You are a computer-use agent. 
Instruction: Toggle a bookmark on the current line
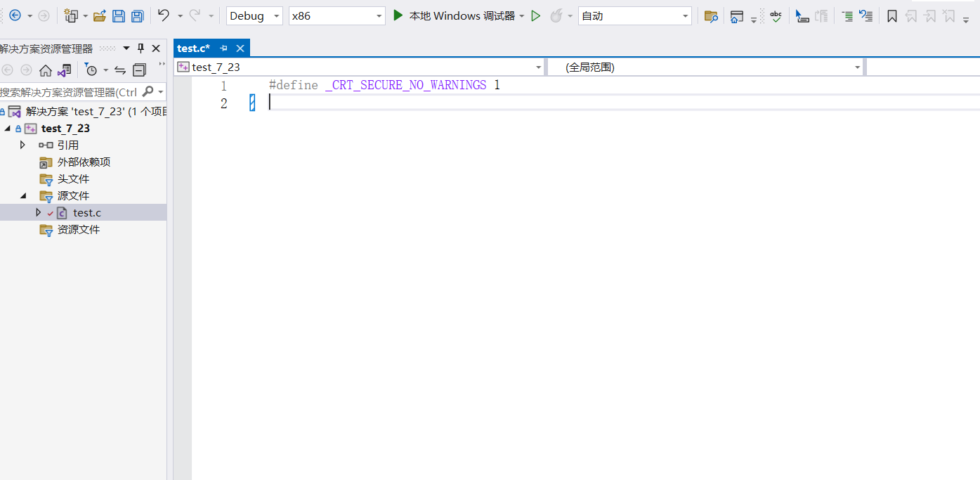[891, 15]
